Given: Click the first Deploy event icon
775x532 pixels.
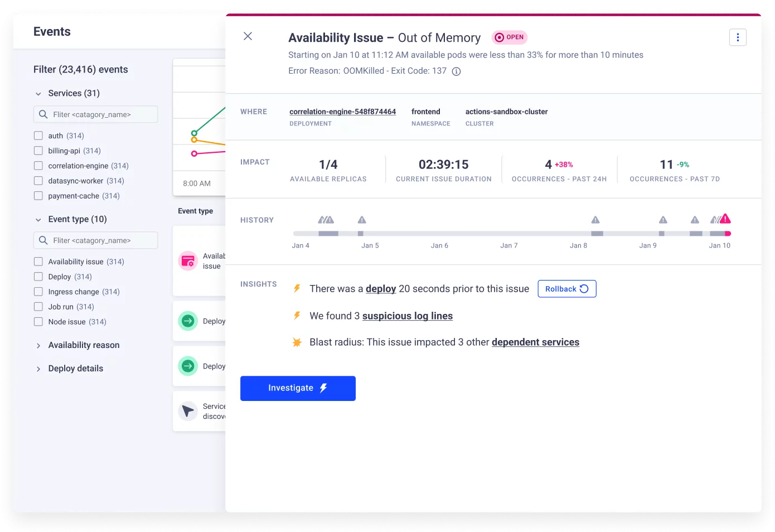Looking at the screenshot, I should click(x=188, y=321).
